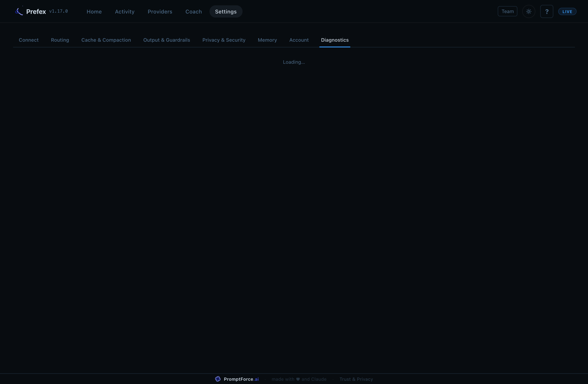Click the PromptForce.ai footer logo icon
The width and height of the screenshot is (588, 384).
[218, 379]
